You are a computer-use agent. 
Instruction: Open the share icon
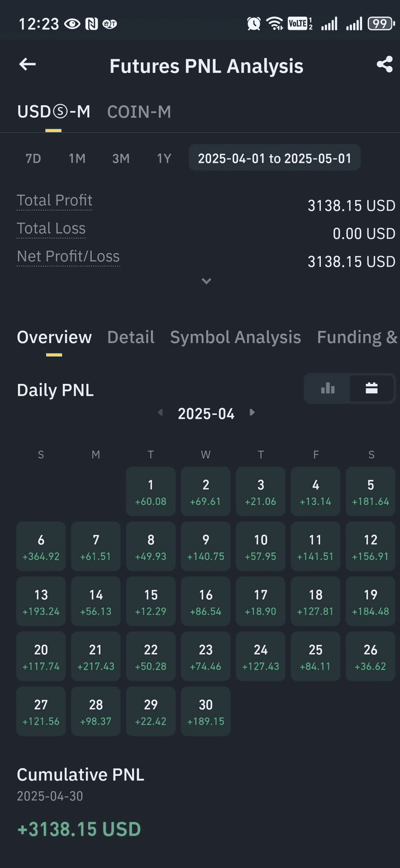[x=385, y=64]
